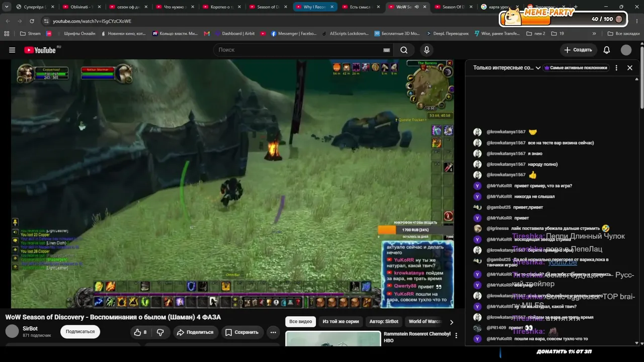
Task: Open the 'AEScripts Lockdown...' bookmark
Action: pyautogui.click(x=345, y=34)
